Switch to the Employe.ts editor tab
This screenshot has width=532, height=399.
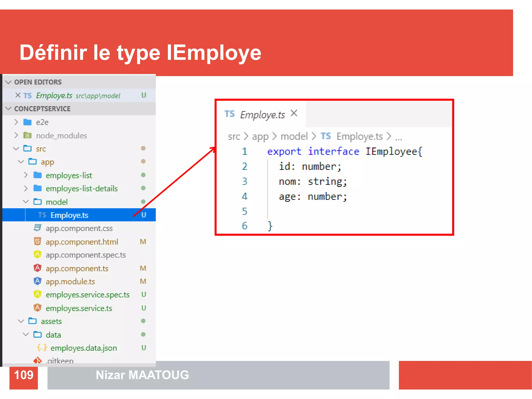[x=261, y=114]
